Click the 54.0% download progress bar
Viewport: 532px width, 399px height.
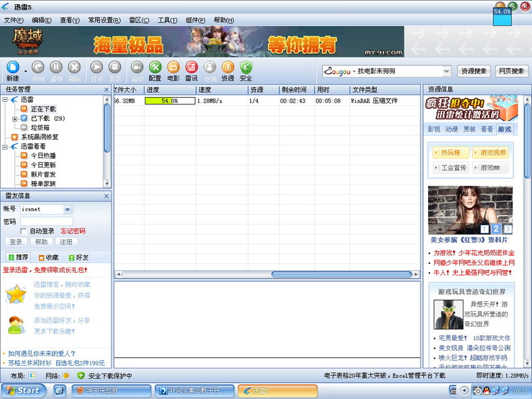pyautogui.click(x=170, y=100)
